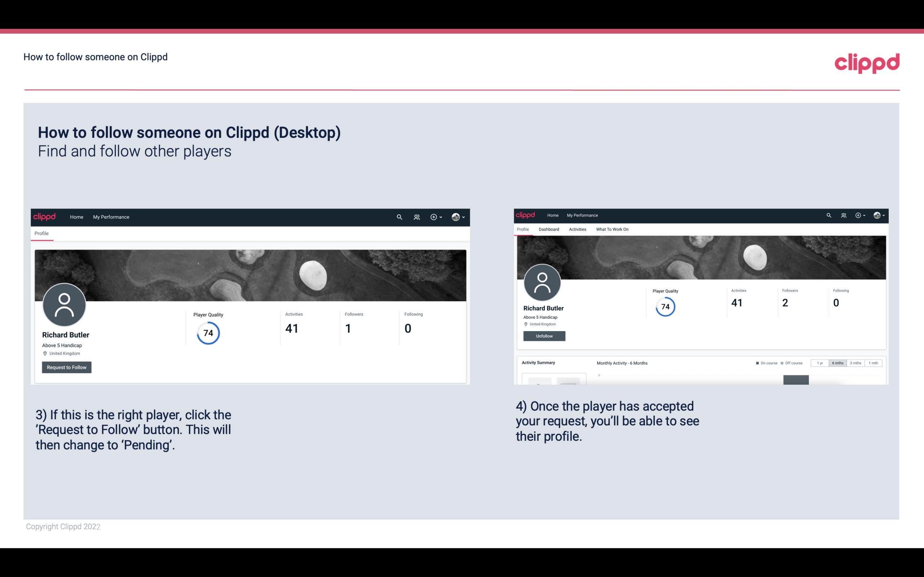Select the 'Home' menu item in navbar

77,217
